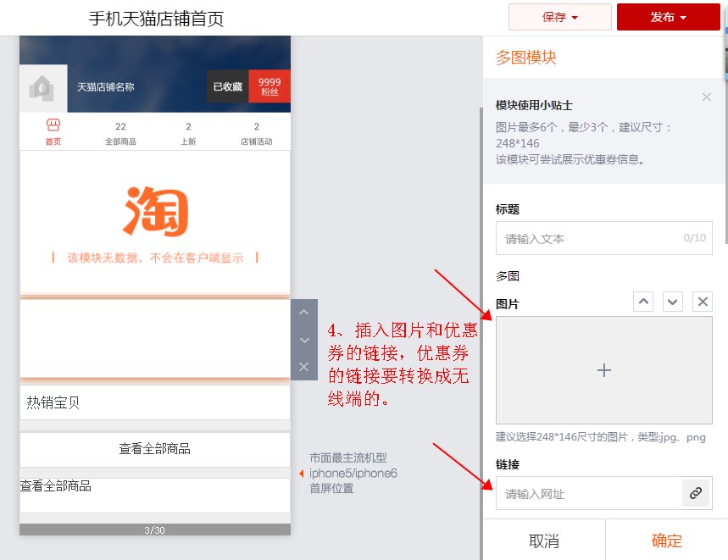The image size is (728, 560).
Task: Close the 模块使用小贴士 tip with its × icon
Action: (707, 97)
